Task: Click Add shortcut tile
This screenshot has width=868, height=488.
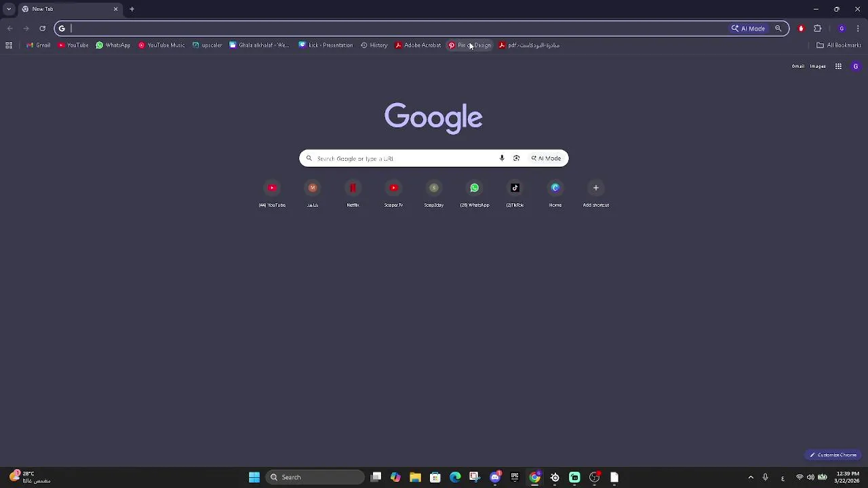Action: (x=596, y=193)
